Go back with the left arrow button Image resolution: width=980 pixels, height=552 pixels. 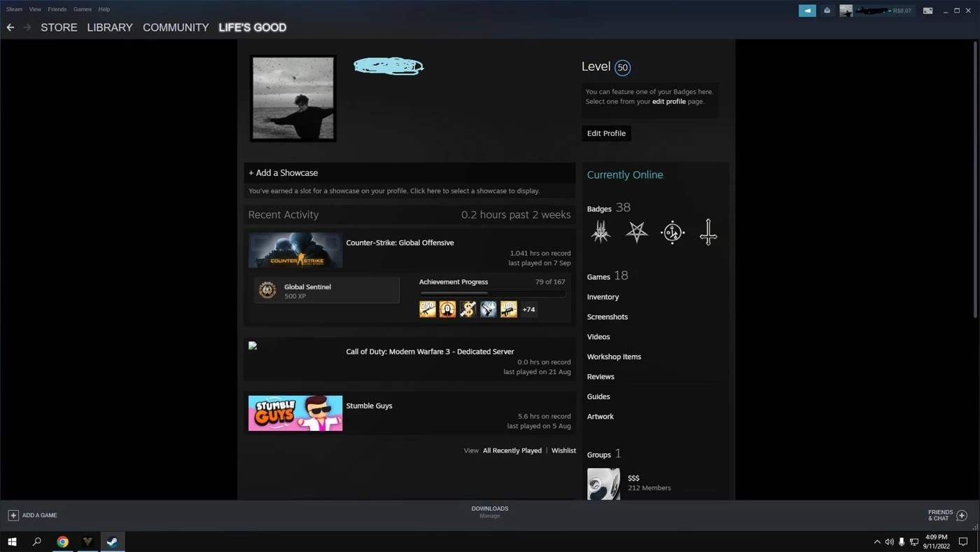tap(10, 27)
